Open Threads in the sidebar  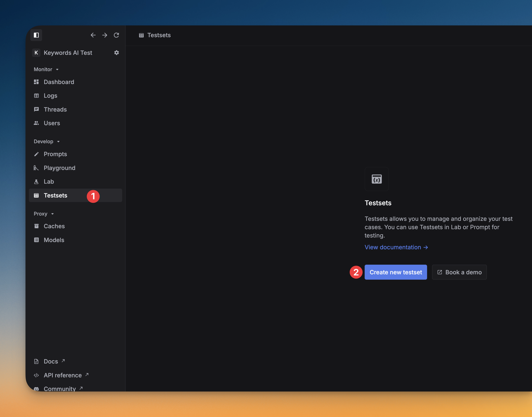click(76, 109)
